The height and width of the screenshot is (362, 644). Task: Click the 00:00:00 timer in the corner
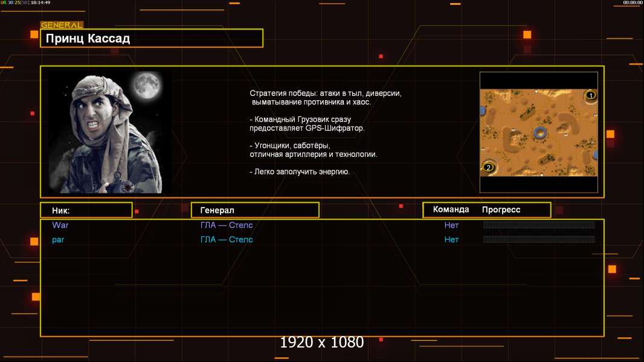pos(633,2)
